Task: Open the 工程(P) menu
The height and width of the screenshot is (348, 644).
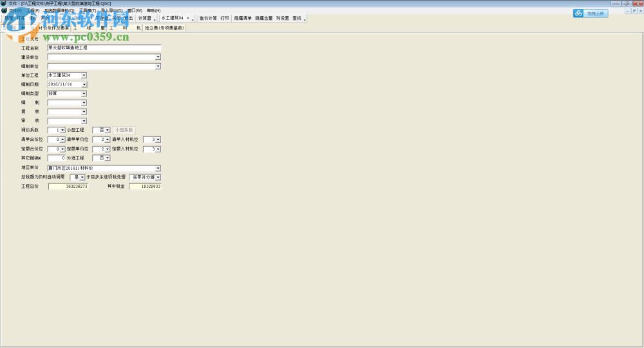Action: click(33, 11)
